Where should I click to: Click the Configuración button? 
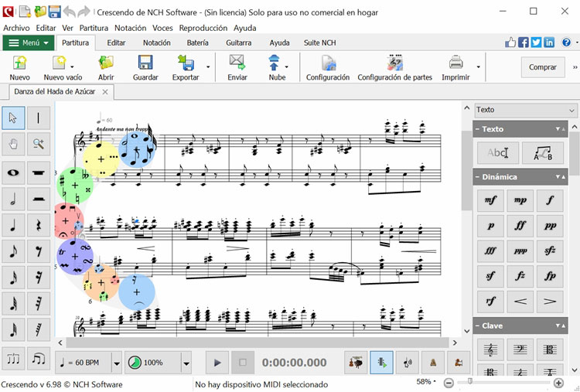[x=328, y=67]
